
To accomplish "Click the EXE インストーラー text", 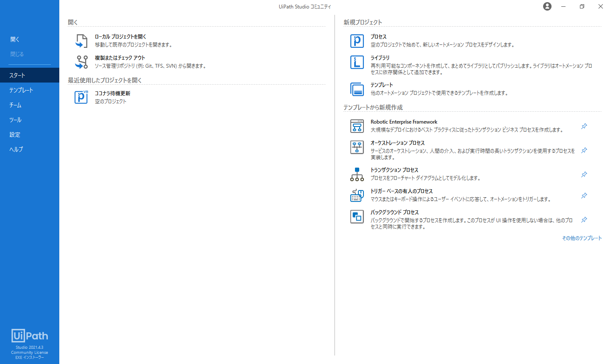I will (x=30, y=358).
